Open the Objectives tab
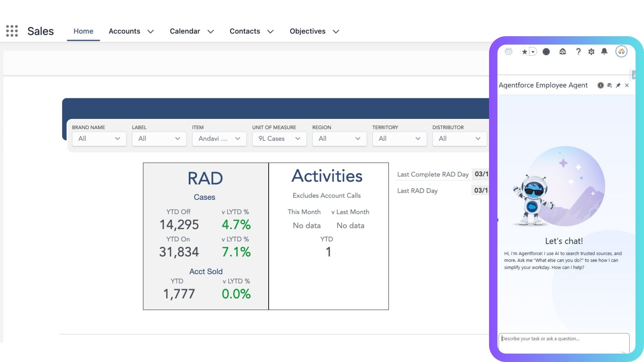Screen dimensions: 644x362 (x=307, y=31)
